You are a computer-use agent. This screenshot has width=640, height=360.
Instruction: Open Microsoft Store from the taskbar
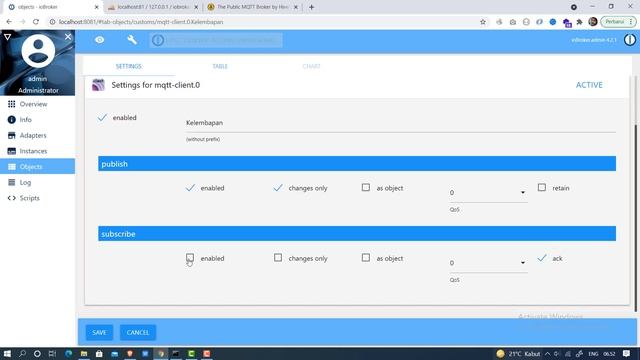click(99, 353)
